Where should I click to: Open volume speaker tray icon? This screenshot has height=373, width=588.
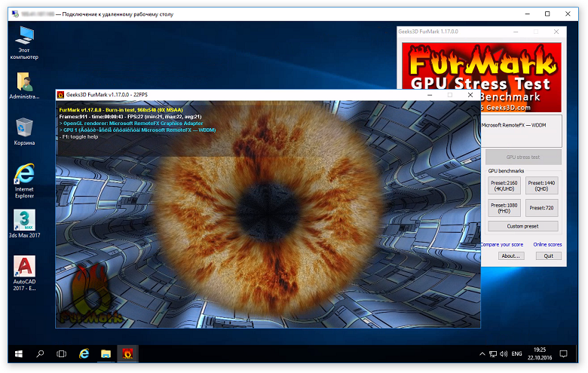[x=504, y=353]
